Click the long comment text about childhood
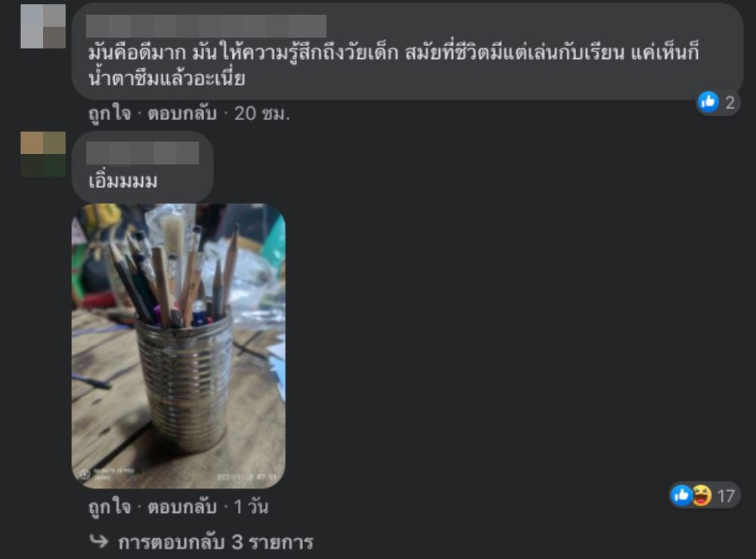Viewport: 756px width, 559px height. coord(394,65)
